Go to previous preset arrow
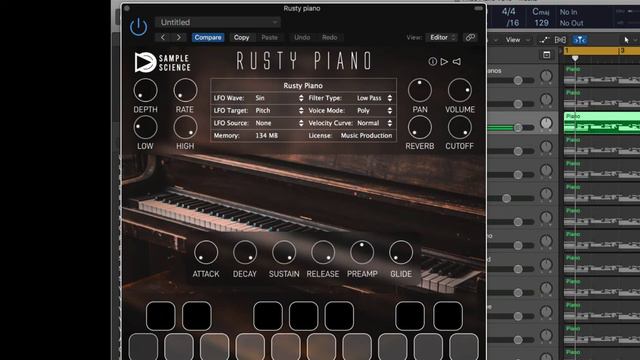 point(163,37)
